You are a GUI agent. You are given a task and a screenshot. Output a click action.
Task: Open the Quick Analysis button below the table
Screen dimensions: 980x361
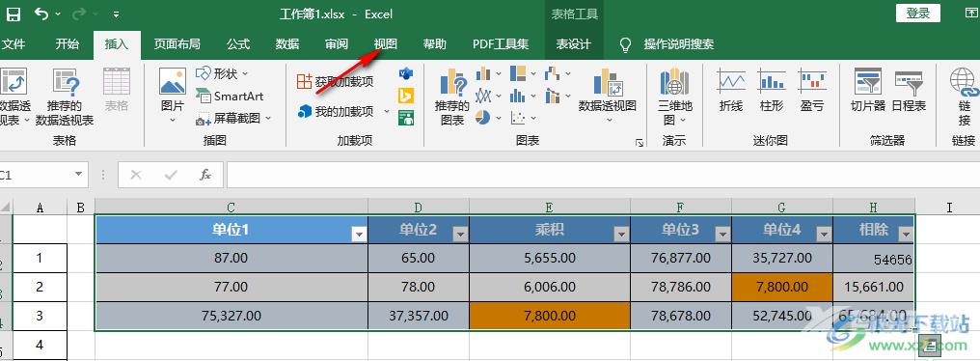point(931,345)
